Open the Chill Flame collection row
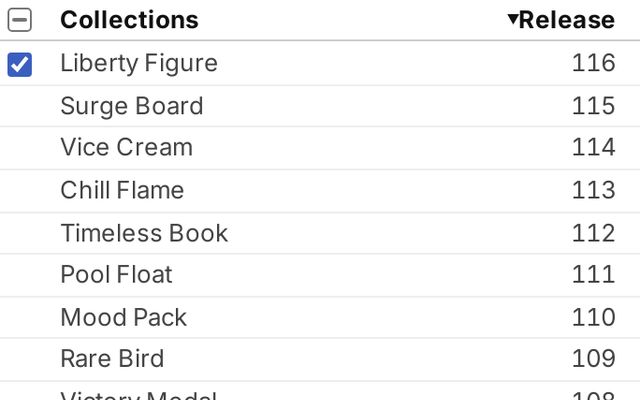640x400 pixels. click(320, 191)
